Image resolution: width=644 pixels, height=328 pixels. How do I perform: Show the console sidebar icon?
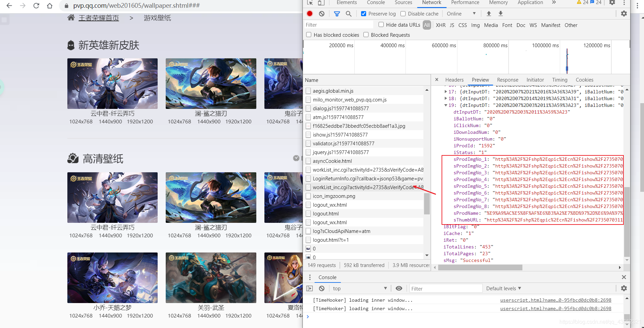coord(310,288)
